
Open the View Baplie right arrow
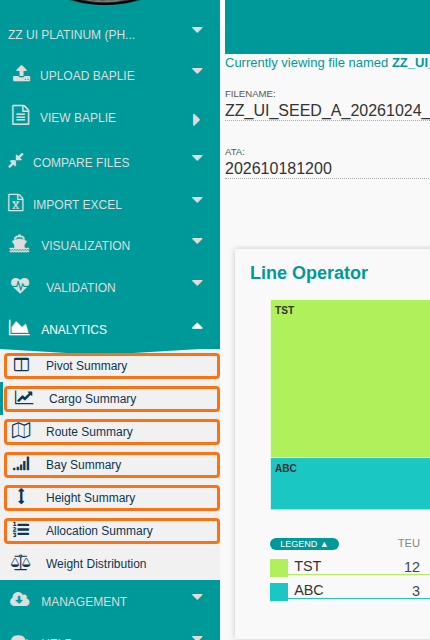pos(197,120)
